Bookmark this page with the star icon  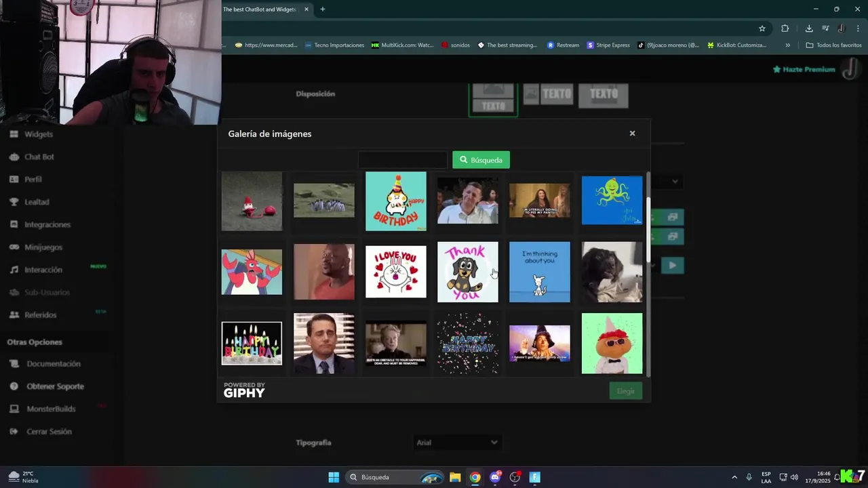tap(762, 28)
